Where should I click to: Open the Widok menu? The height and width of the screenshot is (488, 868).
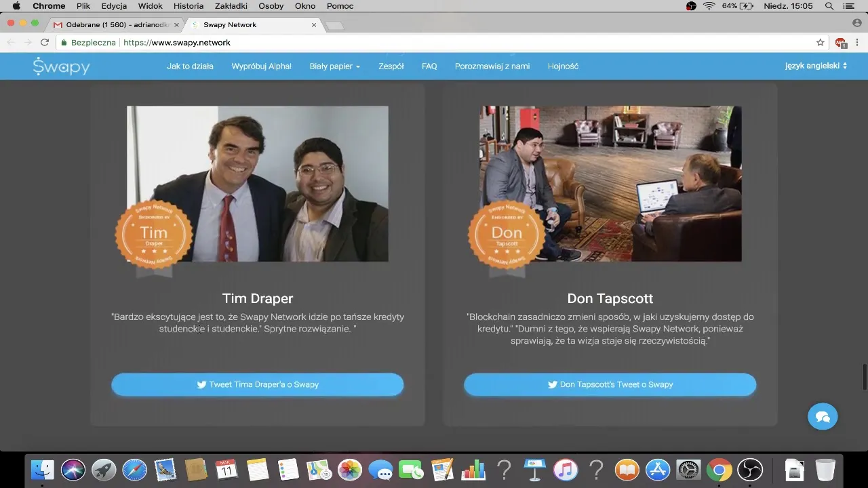click(x=151, y=6)
